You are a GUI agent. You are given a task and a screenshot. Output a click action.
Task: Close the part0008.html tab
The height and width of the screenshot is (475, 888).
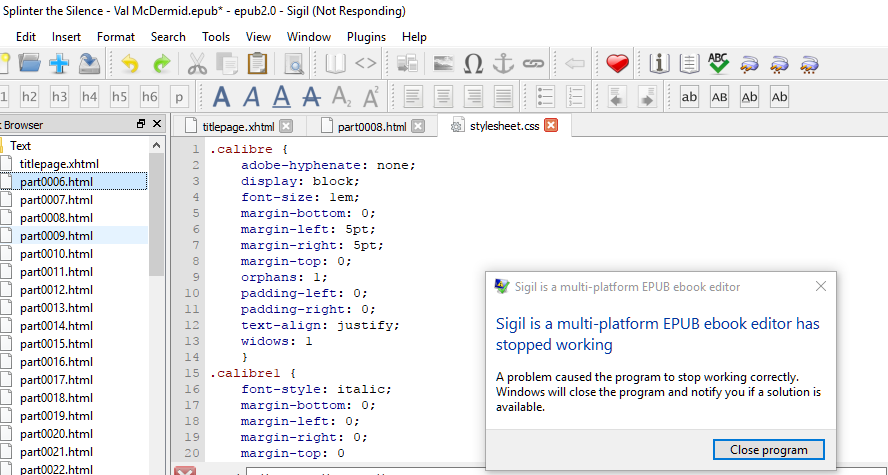(x=418, y=126)
